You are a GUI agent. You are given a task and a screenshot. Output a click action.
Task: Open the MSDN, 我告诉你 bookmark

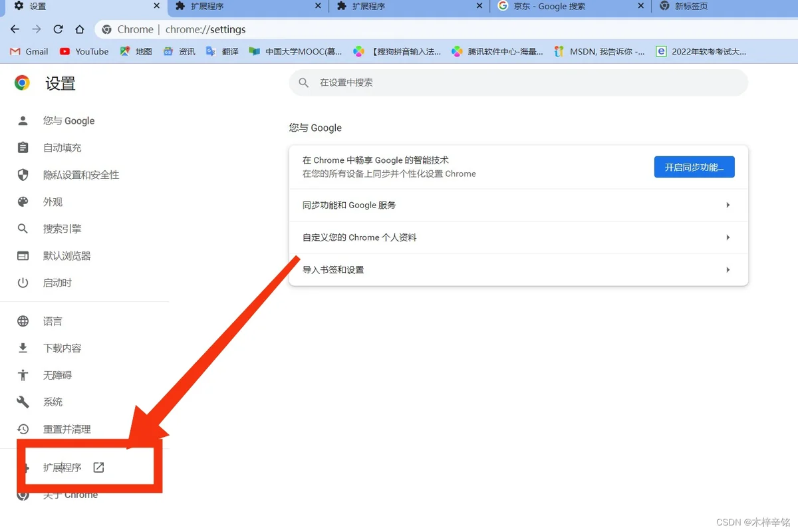[599, 51]
